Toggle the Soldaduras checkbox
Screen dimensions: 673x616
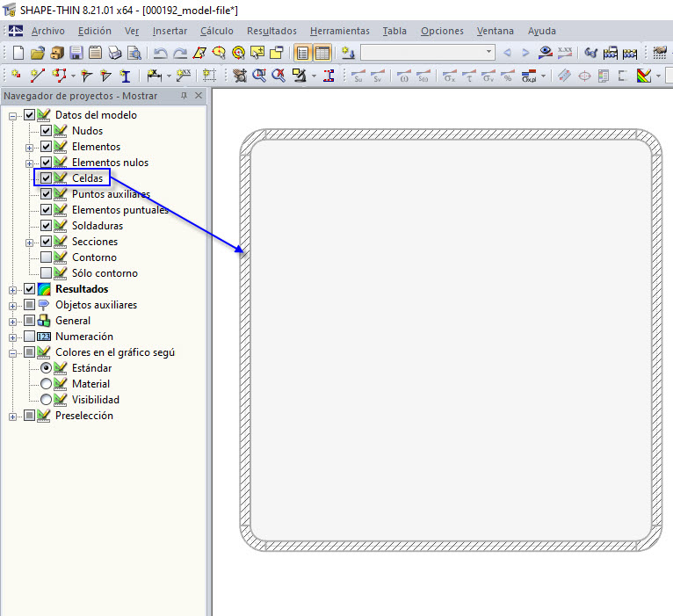tap(46, 225)
